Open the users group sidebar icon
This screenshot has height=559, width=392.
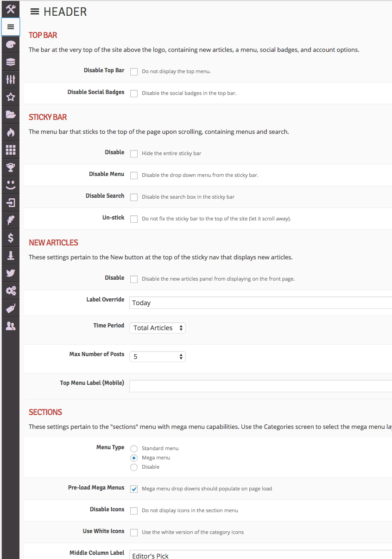pyautogui.click(x=11, y=326)
